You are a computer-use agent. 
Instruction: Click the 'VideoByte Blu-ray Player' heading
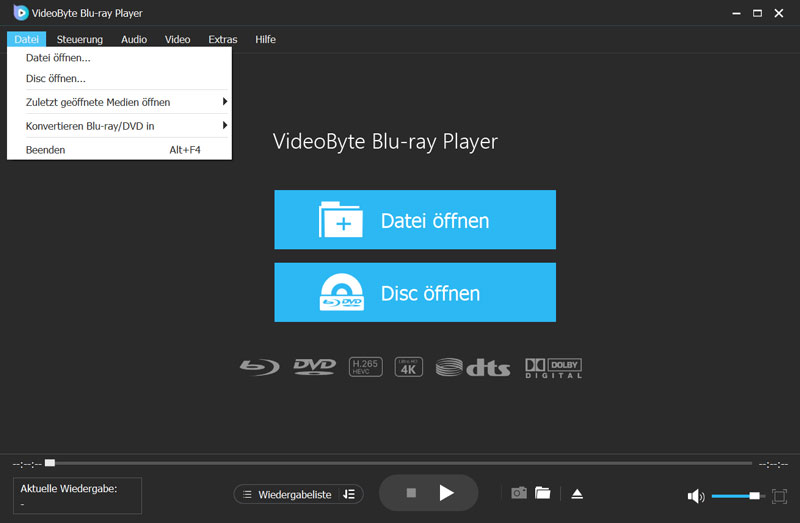(x=385, y=142)
